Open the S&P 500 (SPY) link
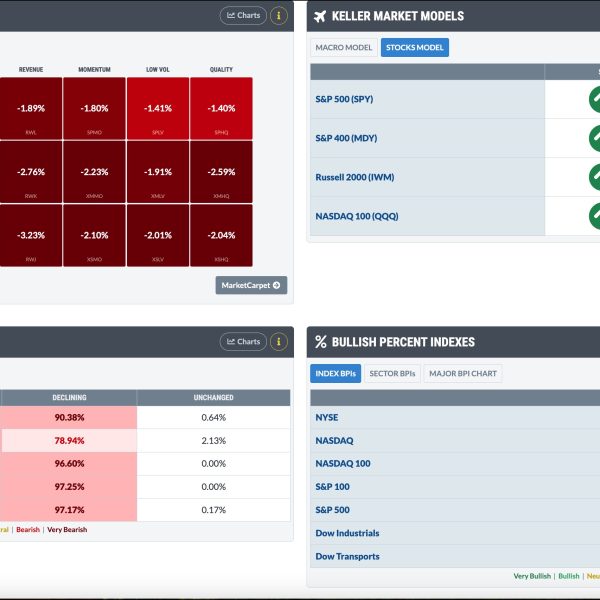 (x=344, y=99)
